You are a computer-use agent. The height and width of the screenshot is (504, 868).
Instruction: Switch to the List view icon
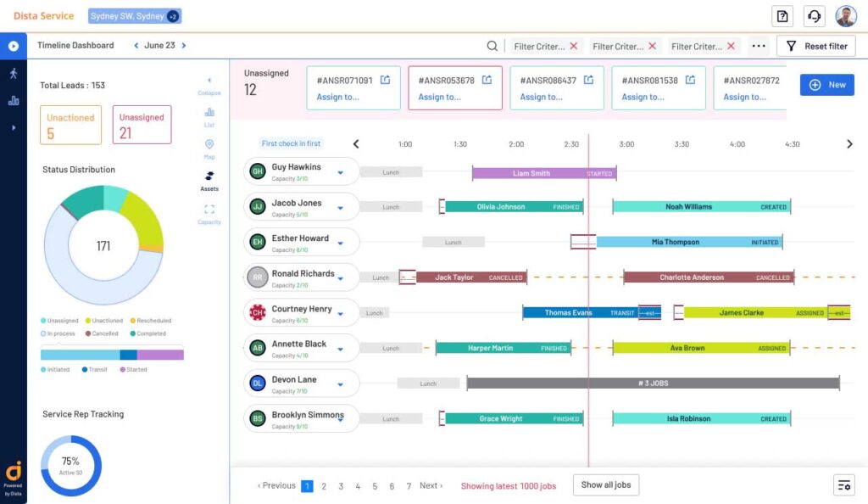pos(209,113)
